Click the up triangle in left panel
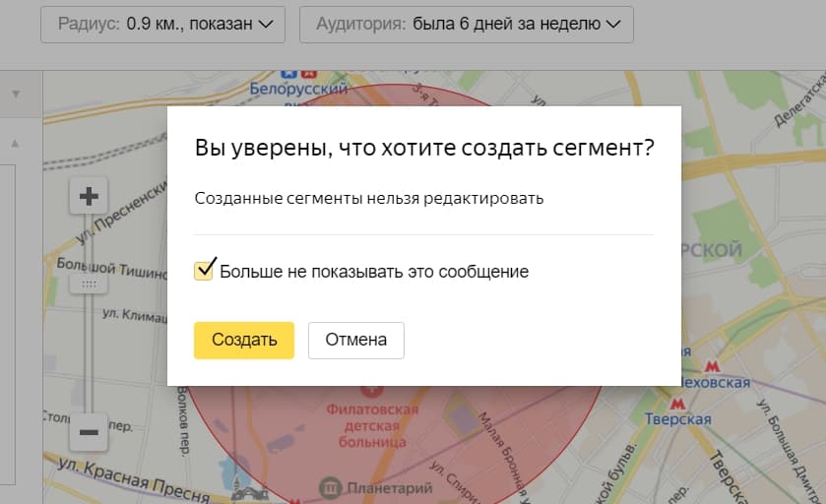Viewport: 826px width, 504px height. (16, 144)
